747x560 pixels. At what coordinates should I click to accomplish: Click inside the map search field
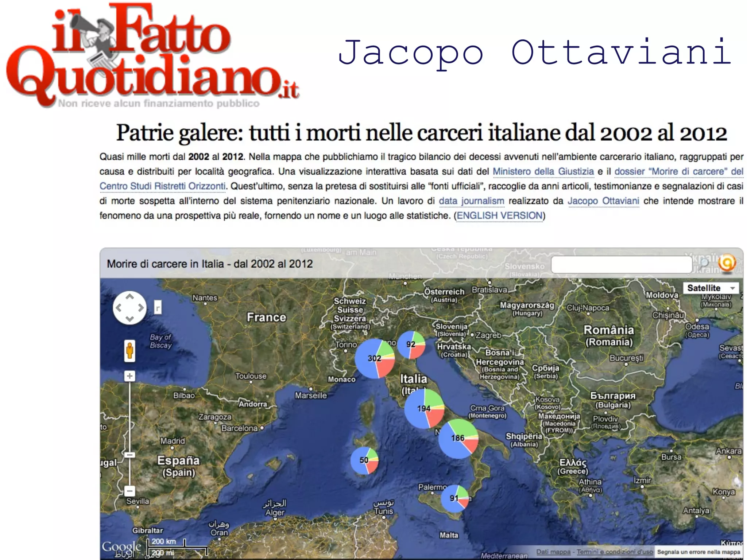coord(621,264)
